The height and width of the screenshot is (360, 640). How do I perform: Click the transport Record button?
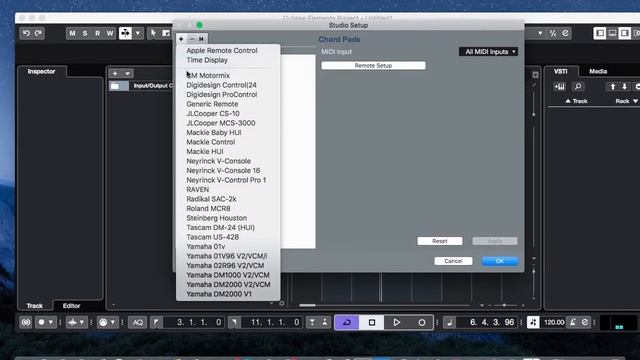(x=422, y=322)
